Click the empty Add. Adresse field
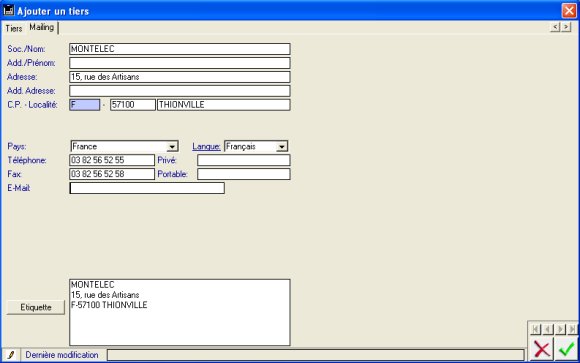This screenshot has width=580, height=363. (x=180, y=91)
